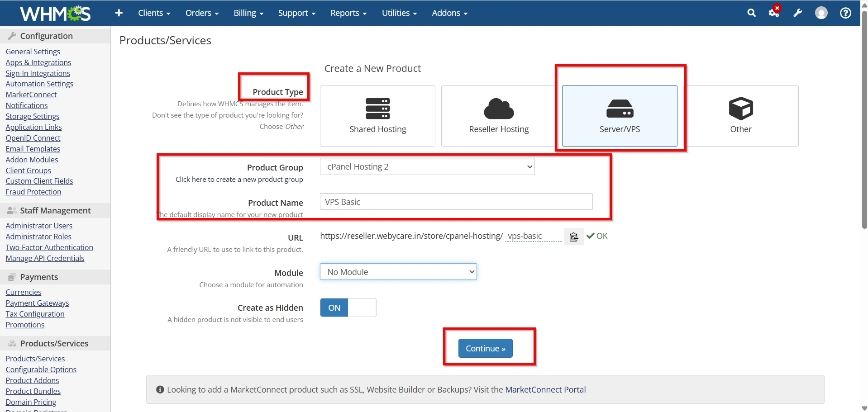Open Application Links sidebar link
Screen dimensions: 868x412
click(x=34, y=127)
